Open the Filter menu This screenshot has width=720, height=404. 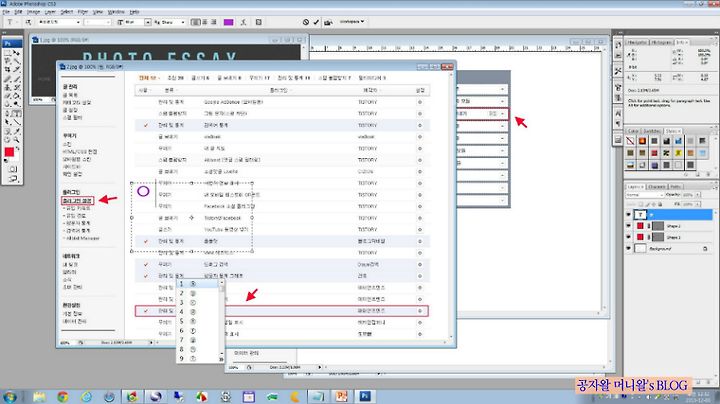pos(83,11)
